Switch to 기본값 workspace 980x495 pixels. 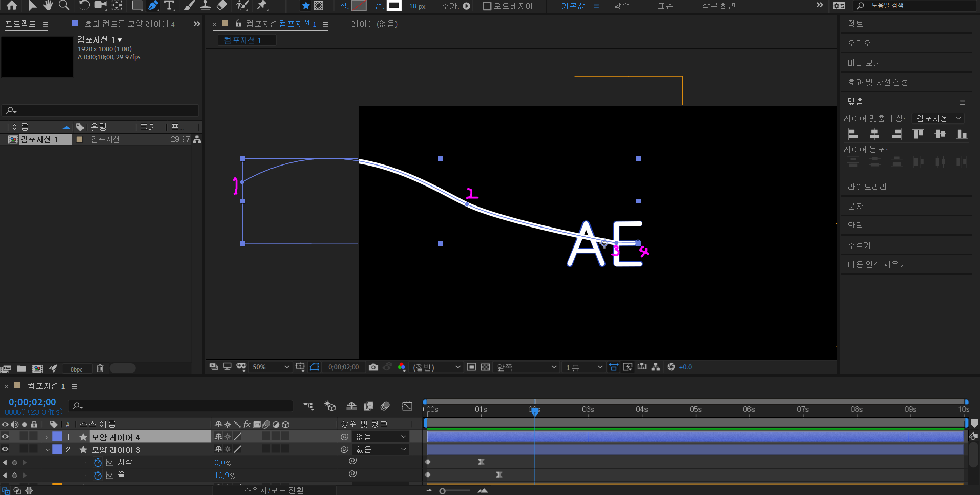click(572, 6)
